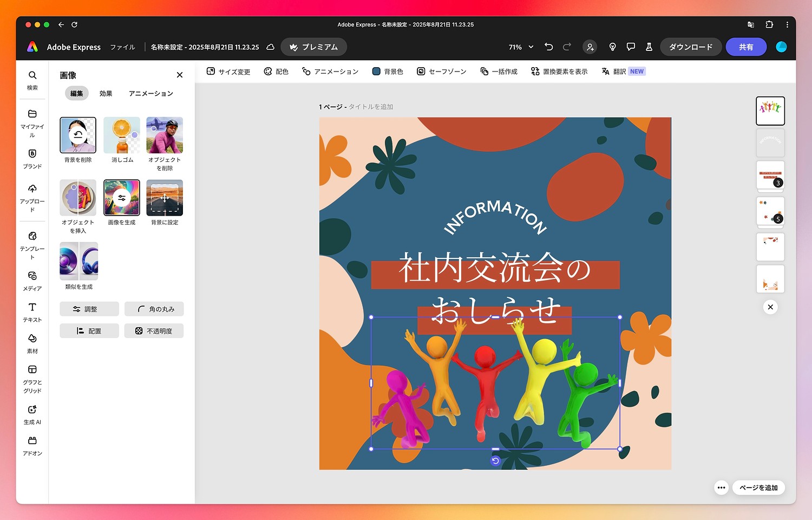Show replacement elements via 置換要素を表示
This screenshot has width=812, height=520.
point(559,71)
